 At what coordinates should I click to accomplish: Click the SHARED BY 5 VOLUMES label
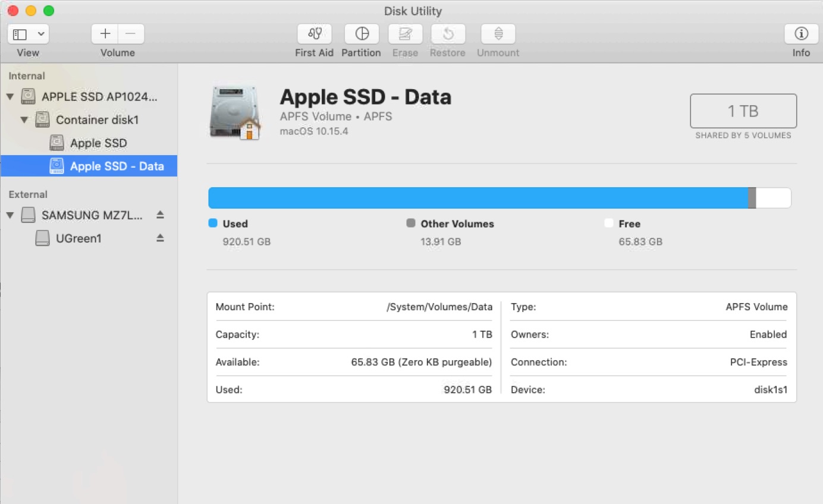[743, 136]
